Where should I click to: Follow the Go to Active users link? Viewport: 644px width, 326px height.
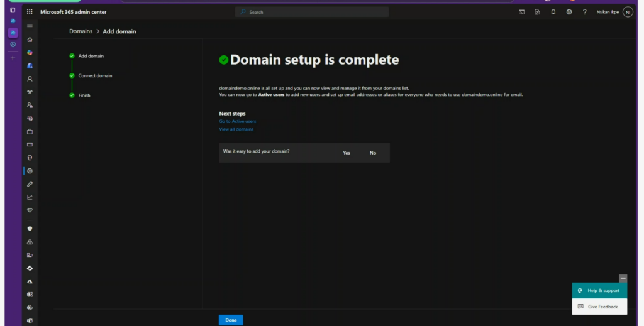point(237,121)
